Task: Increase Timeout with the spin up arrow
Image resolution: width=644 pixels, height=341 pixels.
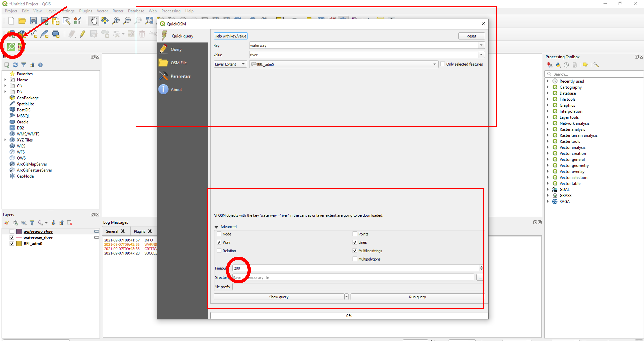Action: click(481, 267)
